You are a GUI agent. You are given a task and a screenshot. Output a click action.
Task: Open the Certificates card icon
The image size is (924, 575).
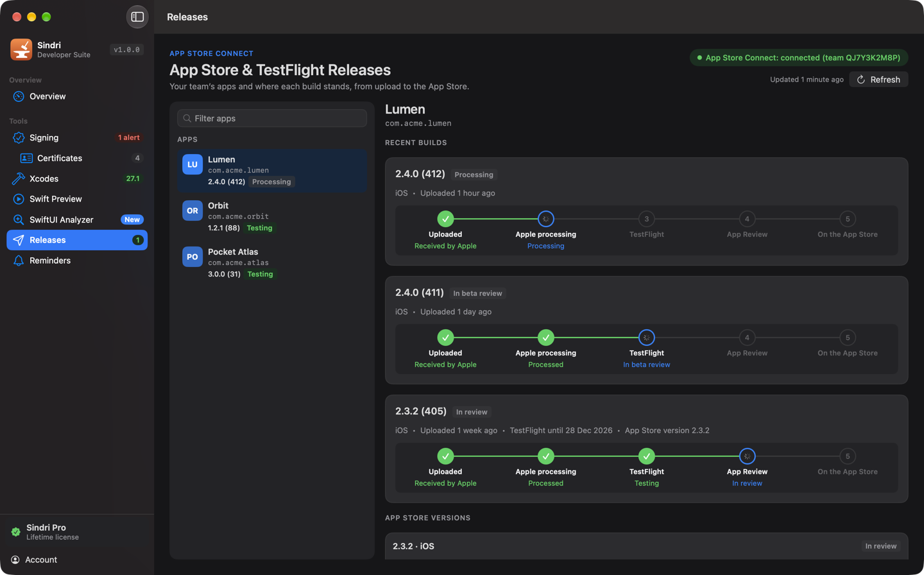26,158
